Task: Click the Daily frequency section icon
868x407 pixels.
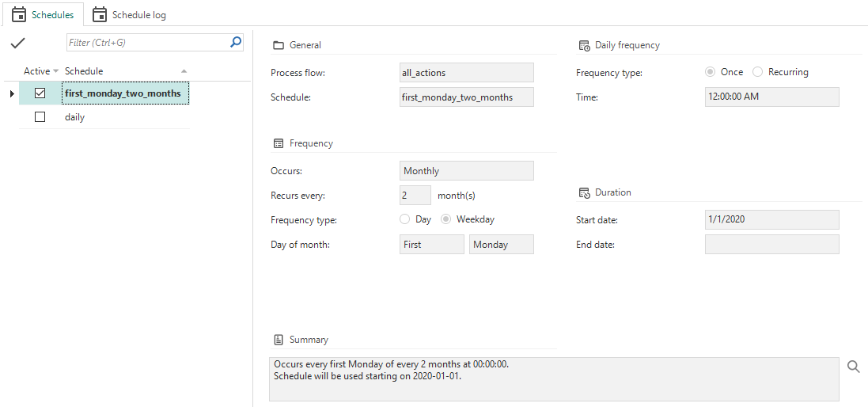Action: pos(584,45)
